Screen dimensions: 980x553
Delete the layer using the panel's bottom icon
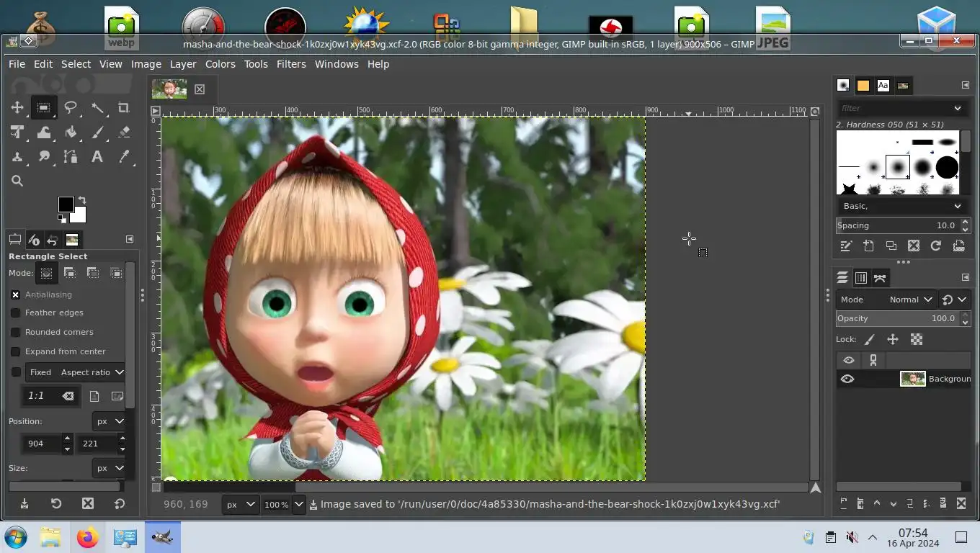(x=961, y=503)
